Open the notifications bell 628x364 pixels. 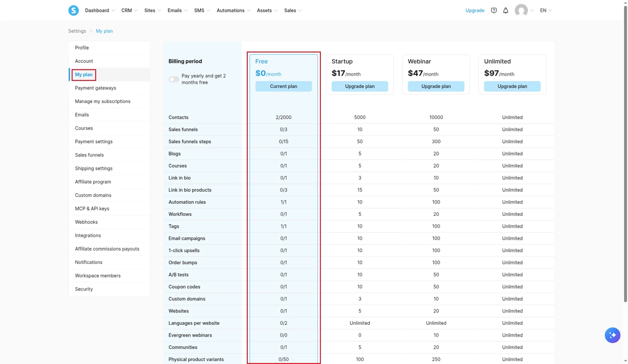pyautogui.click(x=505, y=10)
